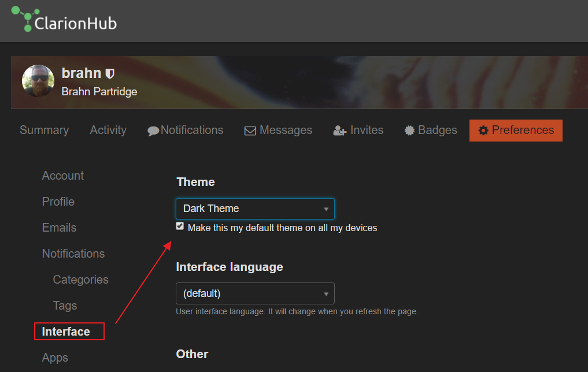This screenshot has height=372, width=588.
Task: Go to Account preferences section
Action: [x=62, y=176]
